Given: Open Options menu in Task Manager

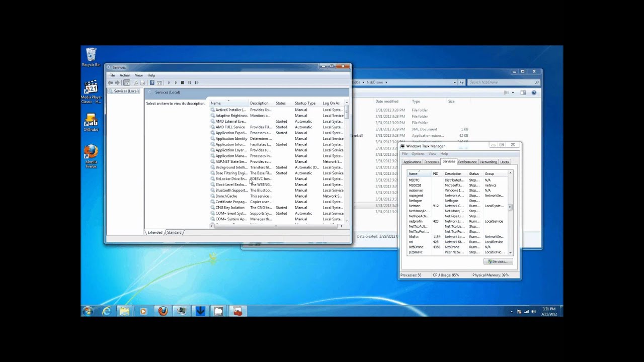Looking at the screenshot, I should [418, 154].
